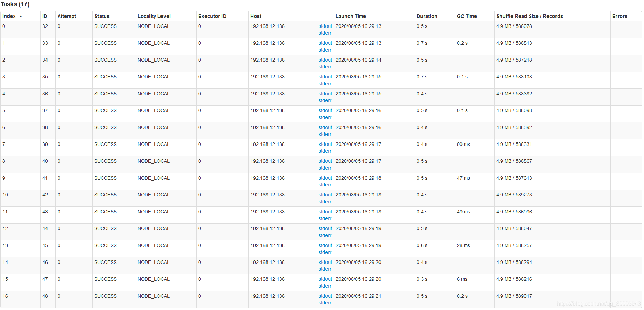This screenshot has width=644, height=310.
Task: Open stderr log for task ID 40
Action: click(325, 168)
